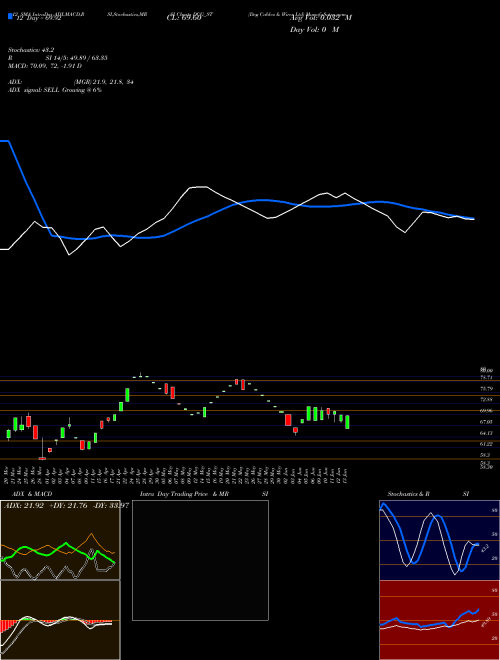This screenshot has height=660, width=500.
Task: Click the 'Day Vol: 0 M' text
Action: click(x=314, y=30)
